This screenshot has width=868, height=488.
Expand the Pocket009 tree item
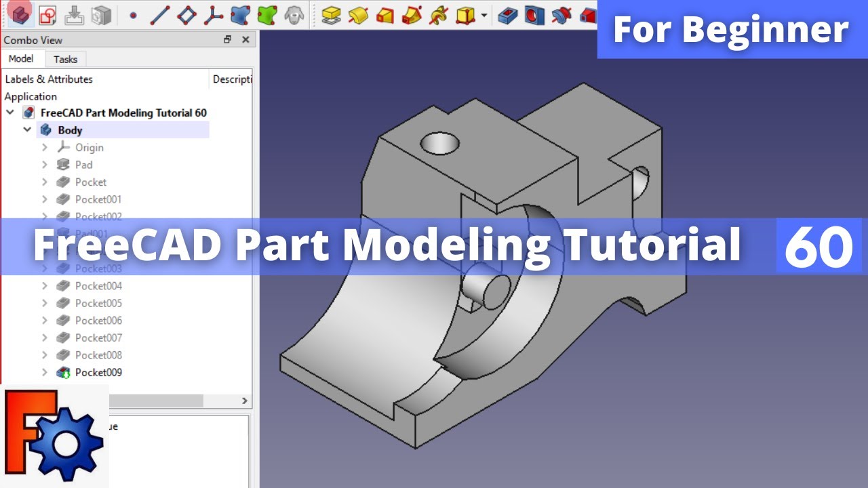[45, 372]
